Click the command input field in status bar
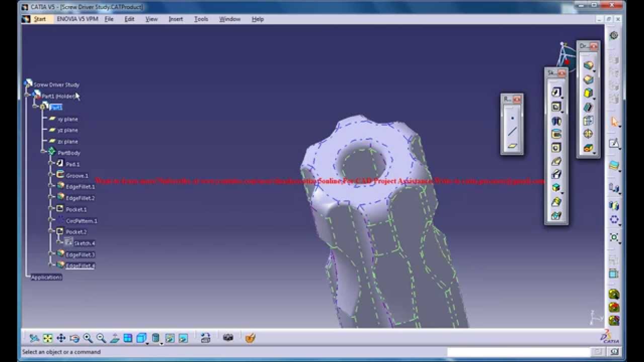Viewport: 644px width, 362px height. (518, 352)
